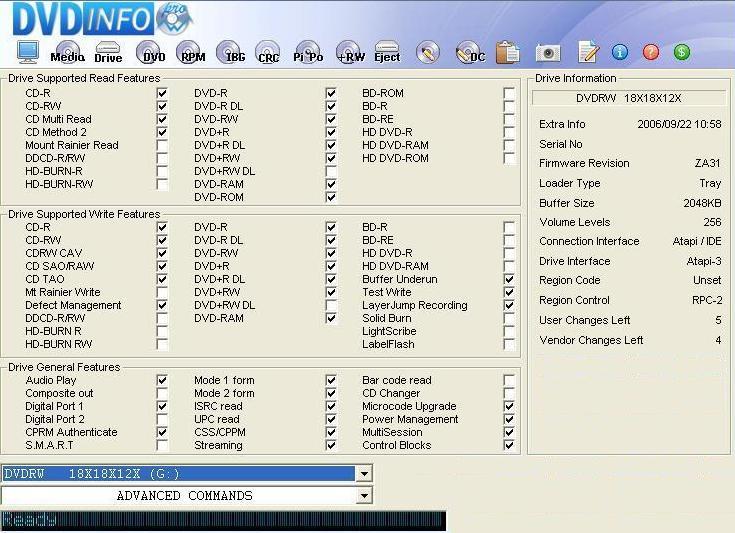Image resolution: width=735 pixels, height=533 pixels.
Task: Copy info with clipboard icon
Action: [508, 52]
